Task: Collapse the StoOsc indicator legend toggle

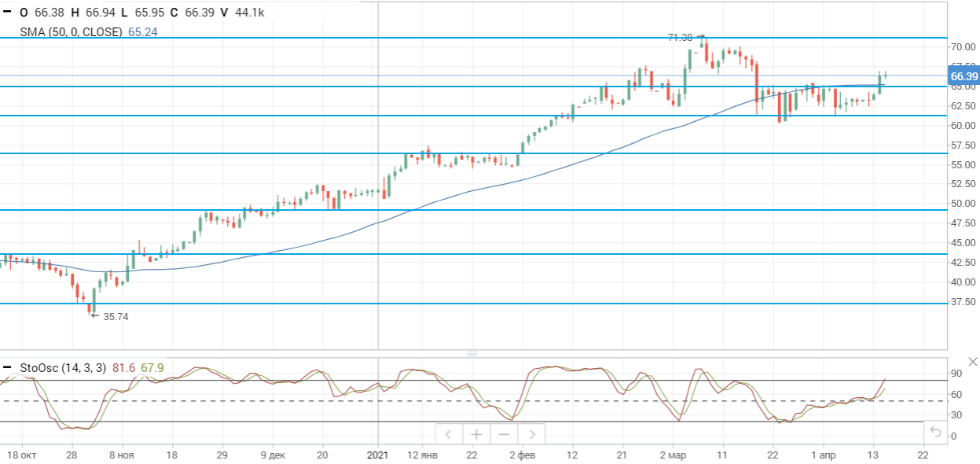Action: 7,367
